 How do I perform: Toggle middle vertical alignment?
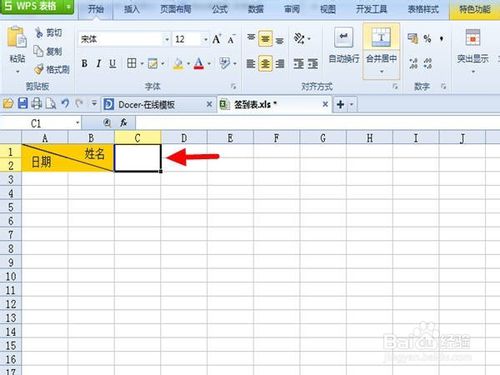[265, 39]
